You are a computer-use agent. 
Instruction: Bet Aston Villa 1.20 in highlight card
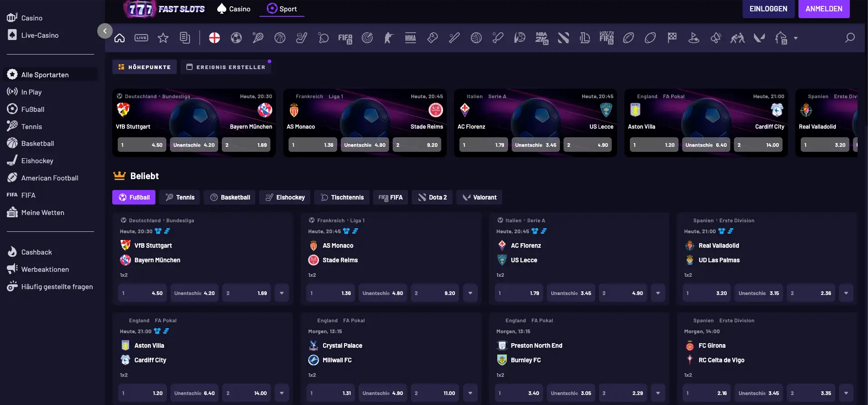pyautogui.click(x=654, y=145)
